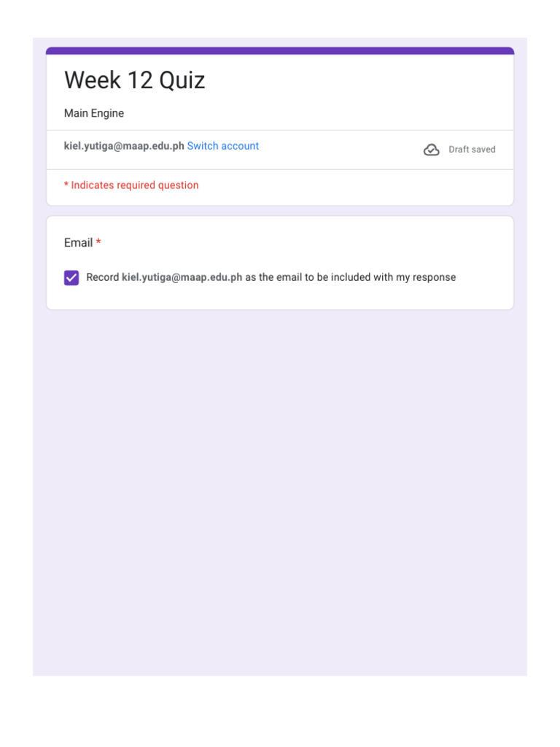Click the Indicates required question notice
560x747 pixels.
tap(135, 185)
